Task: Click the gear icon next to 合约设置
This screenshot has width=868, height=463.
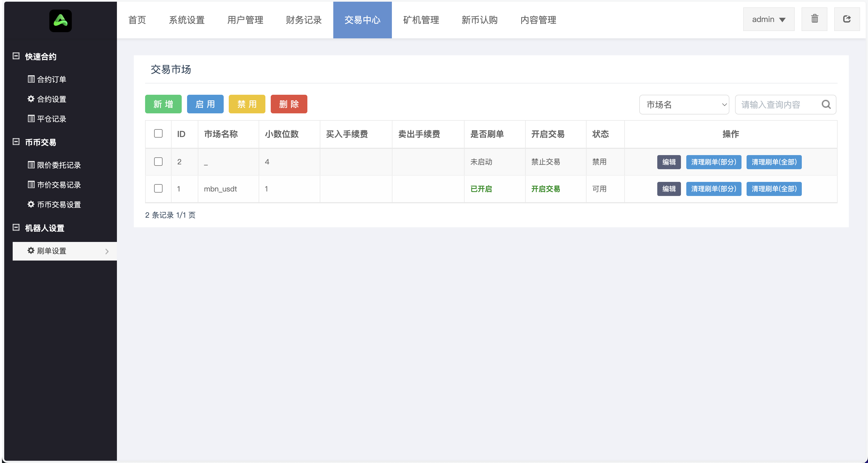Action: (31, 99)
